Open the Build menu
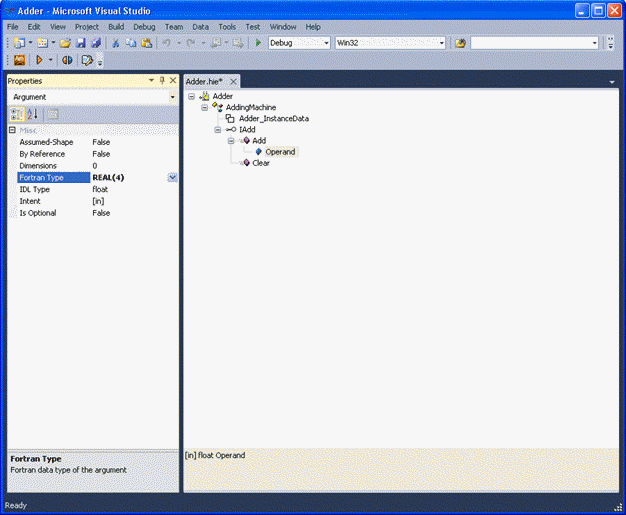 (x=116, y=27)
